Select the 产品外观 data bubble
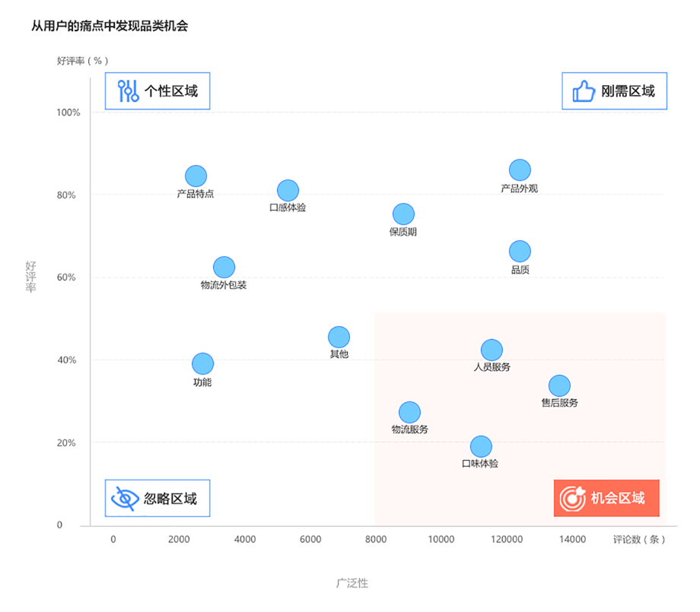Screen dimensions: 700x612 (x=520, y=170)
